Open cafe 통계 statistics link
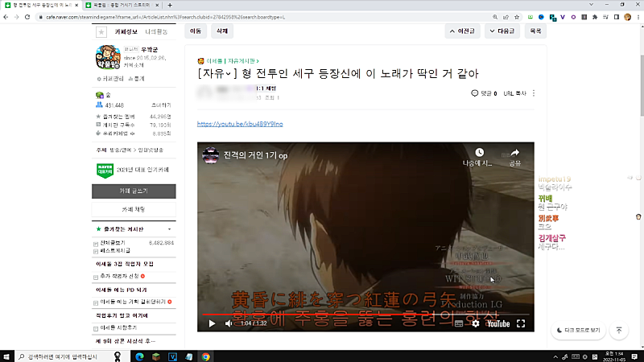Image resolution: width=644 pixels, height=362 pixels. (136, 78)
